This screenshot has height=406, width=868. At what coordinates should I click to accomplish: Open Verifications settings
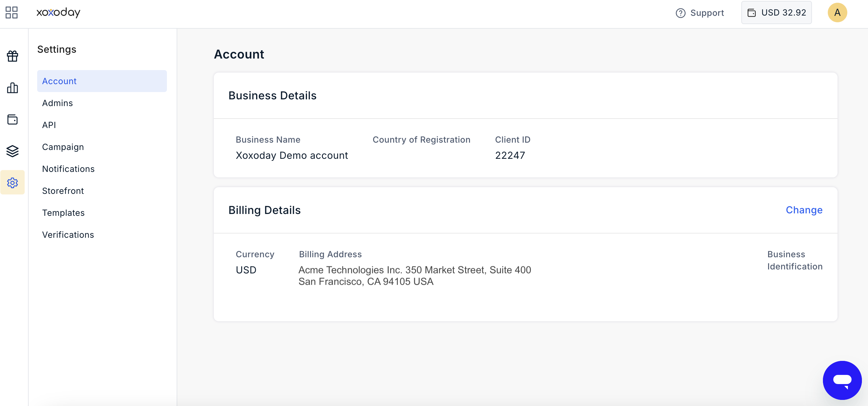pos(68,235)
